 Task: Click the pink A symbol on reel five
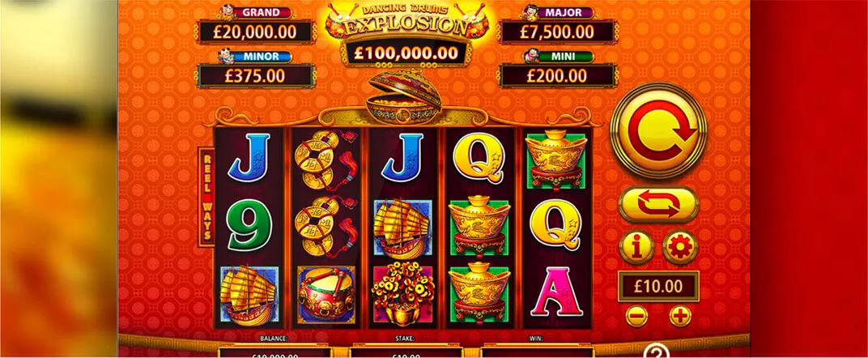pyautogui.click(x=555, y=292)
